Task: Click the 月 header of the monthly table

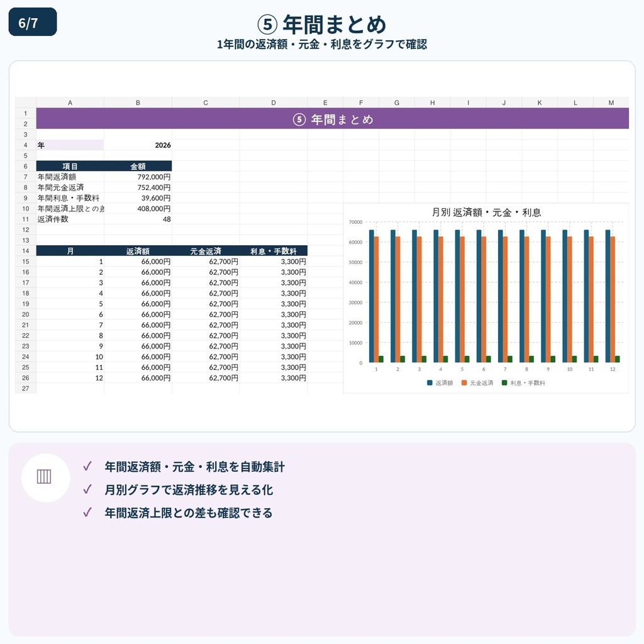Action: tap(70, 251)
